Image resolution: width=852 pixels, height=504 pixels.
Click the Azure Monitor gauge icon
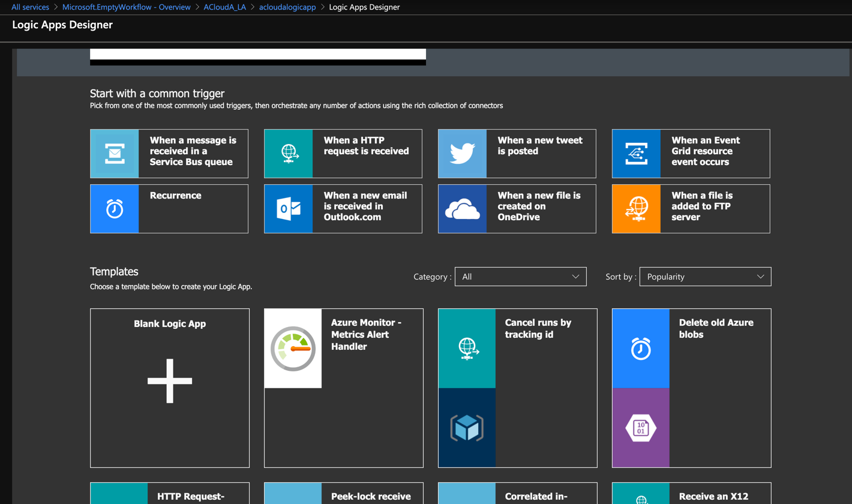(x=293, y=349)
